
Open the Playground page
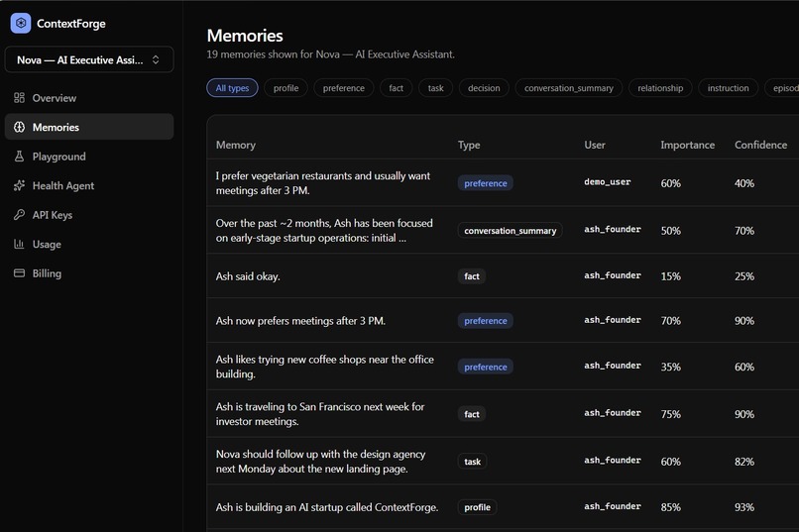pos(89,157)
